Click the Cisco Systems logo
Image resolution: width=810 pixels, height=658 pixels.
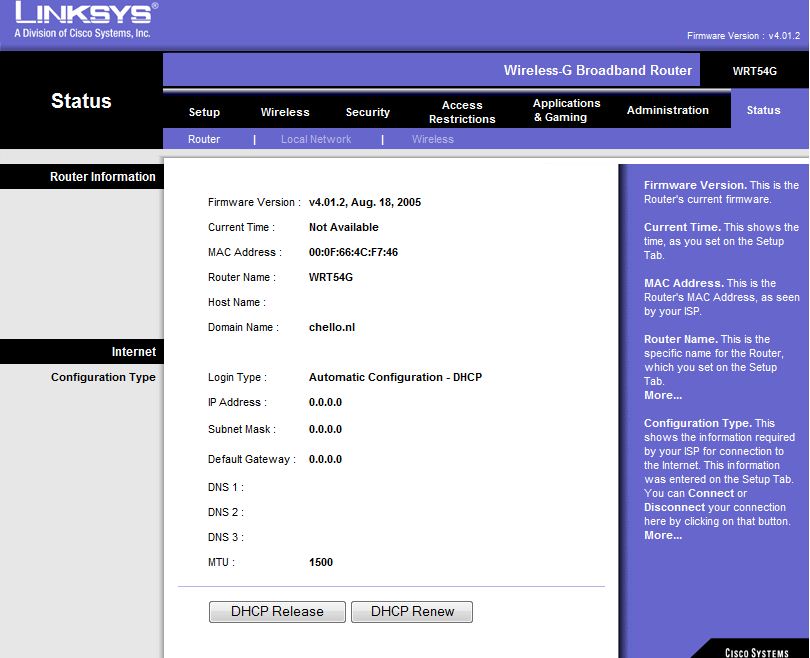756,652
